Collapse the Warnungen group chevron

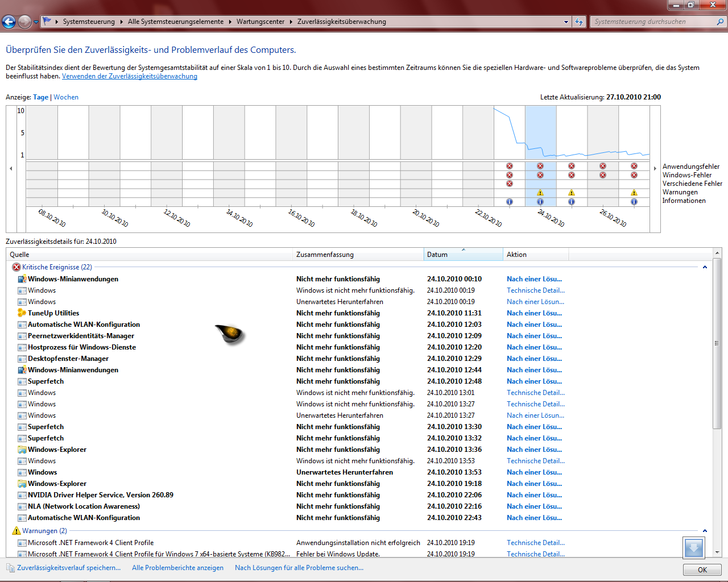click(x=705, y=531)
